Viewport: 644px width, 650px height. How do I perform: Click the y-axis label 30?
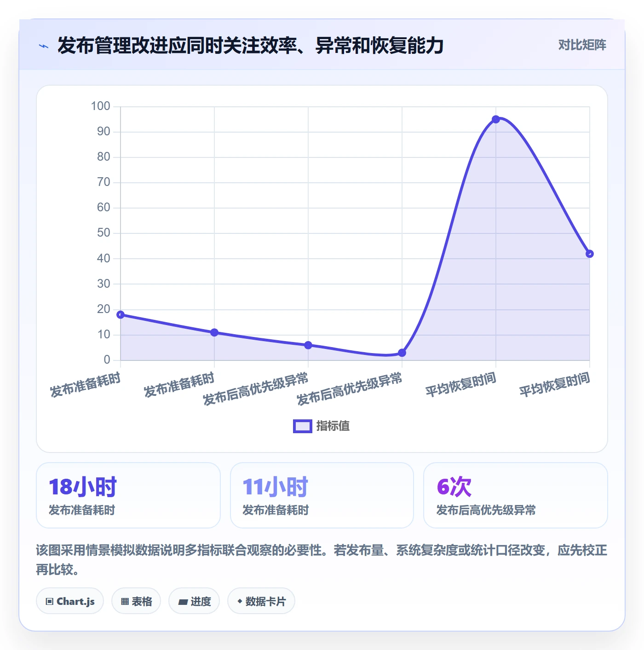click(103, 284)
